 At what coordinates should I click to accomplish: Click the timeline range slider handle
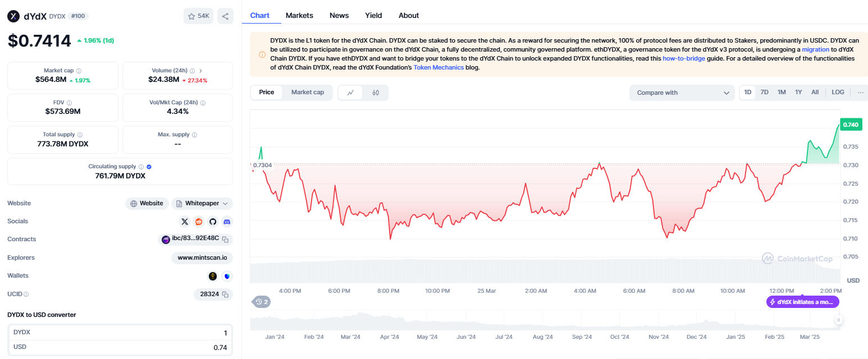point(838,320)
